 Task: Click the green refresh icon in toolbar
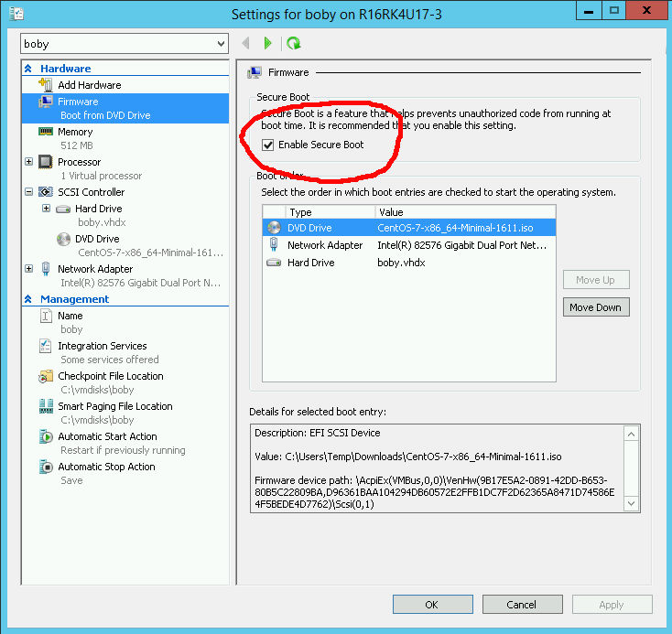pyautogui.click(x=294, y=43)
